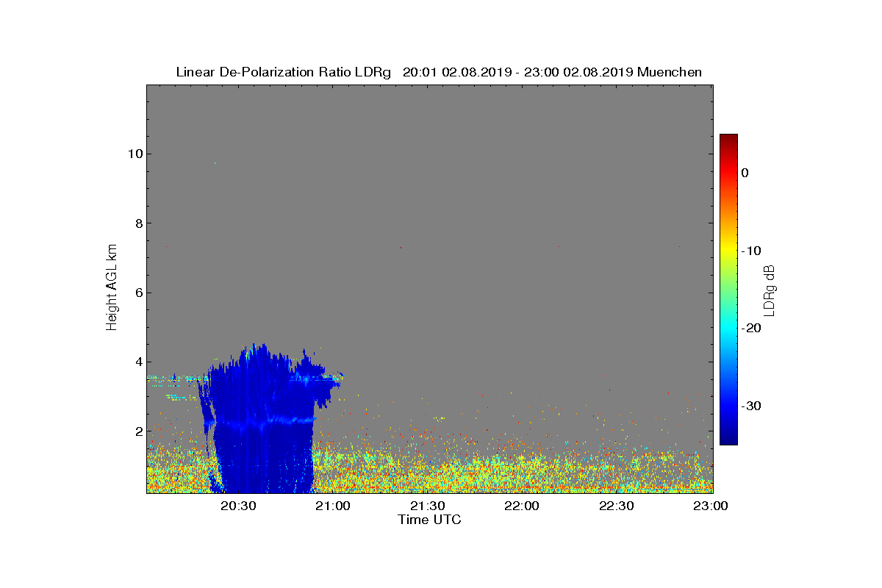
Task: Click the 21:00 time tick label
Action: pos(333,506)
